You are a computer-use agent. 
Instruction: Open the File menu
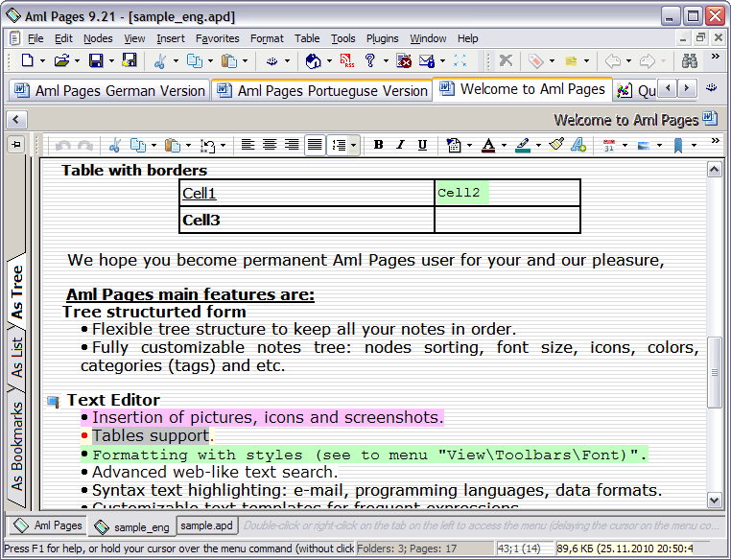(35, 38)
